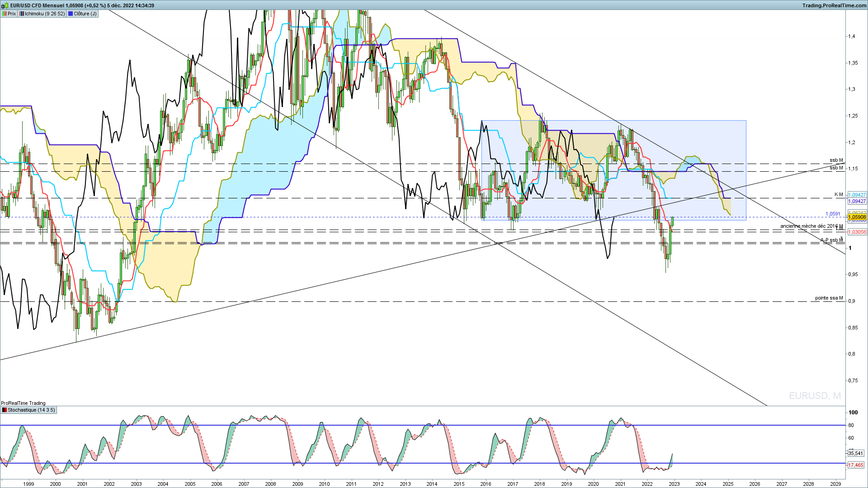This screenshot has height=488, width=868.
Task: Click the 1999 label on time axis
Action: click(x=28, y=484)
